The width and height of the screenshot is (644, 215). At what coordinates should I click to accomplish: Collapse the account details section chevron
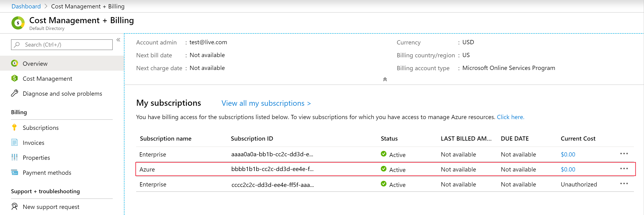(x=385, y=79)
